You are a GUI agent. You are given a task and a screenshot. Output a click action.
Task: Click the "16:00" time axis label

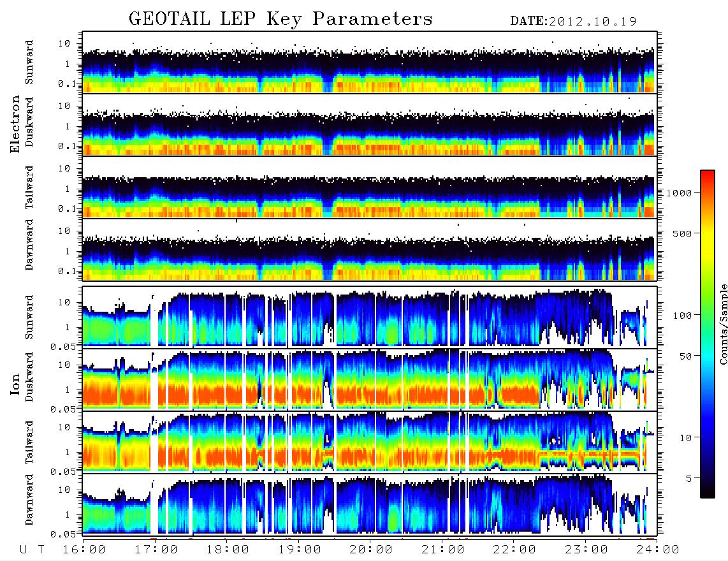(85, 550)
